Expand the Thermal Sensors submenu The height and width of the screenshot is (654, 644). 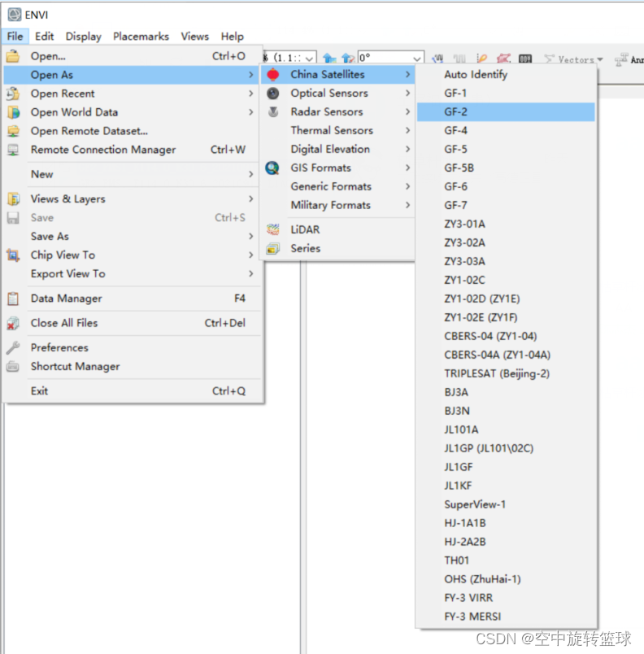(x=338, y=130)
